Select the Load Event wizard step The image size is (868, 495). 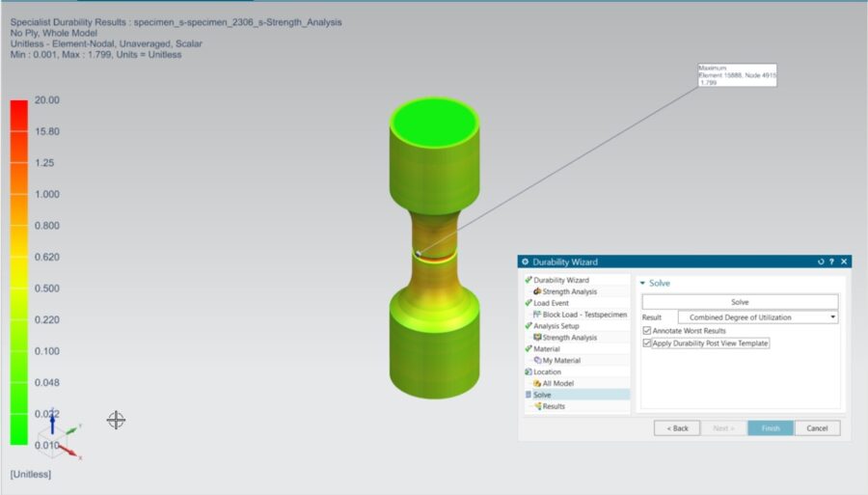(552, 303)
